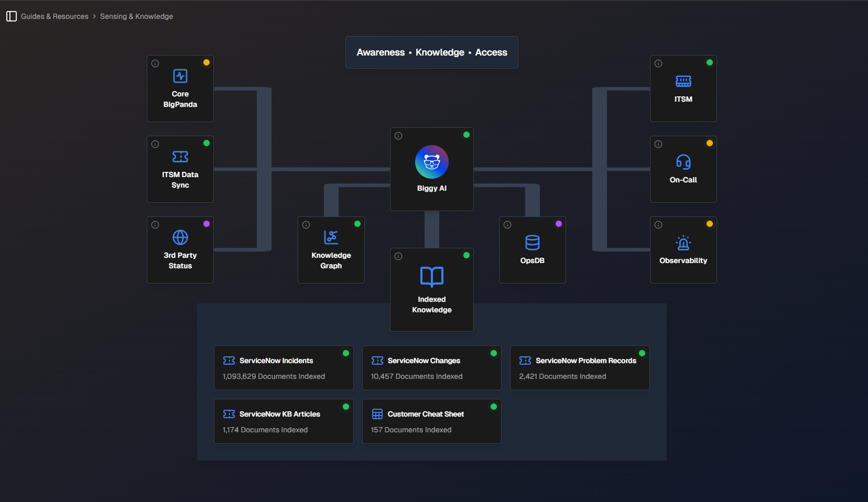
Task: Navigate to Guides & Resources breadcrumb
Action: pyautogui.click(x=55, y=16)
